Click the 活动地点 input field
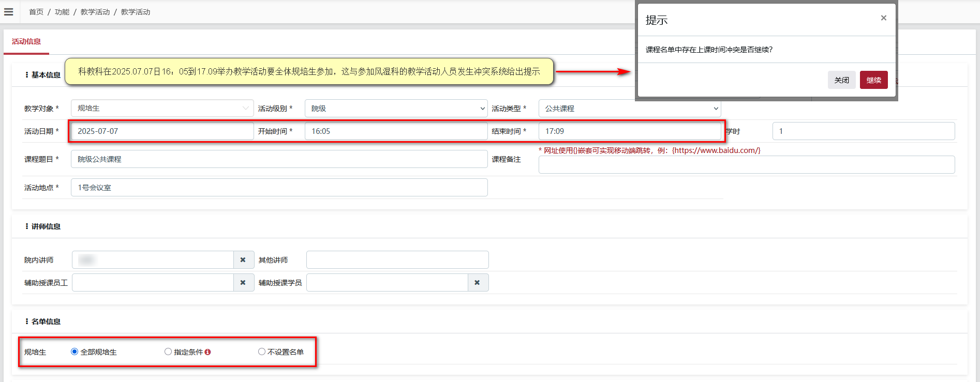The image size is (980, 382). 279,188
